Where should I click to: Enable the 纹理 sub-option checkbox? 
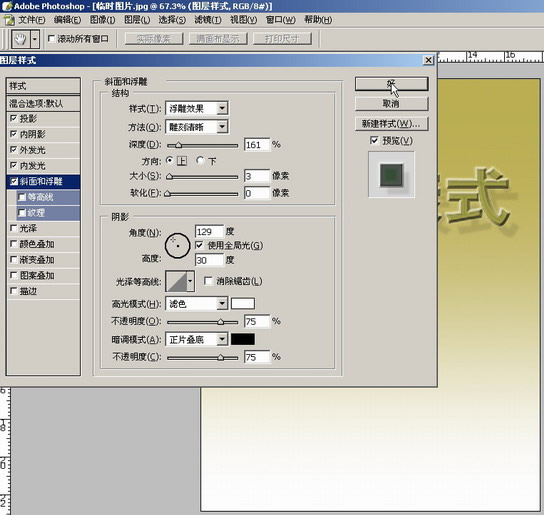(22, 212)
